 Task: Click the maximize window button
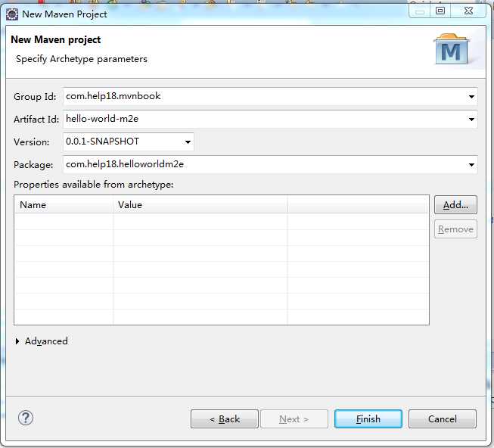[x=440, y=11]
